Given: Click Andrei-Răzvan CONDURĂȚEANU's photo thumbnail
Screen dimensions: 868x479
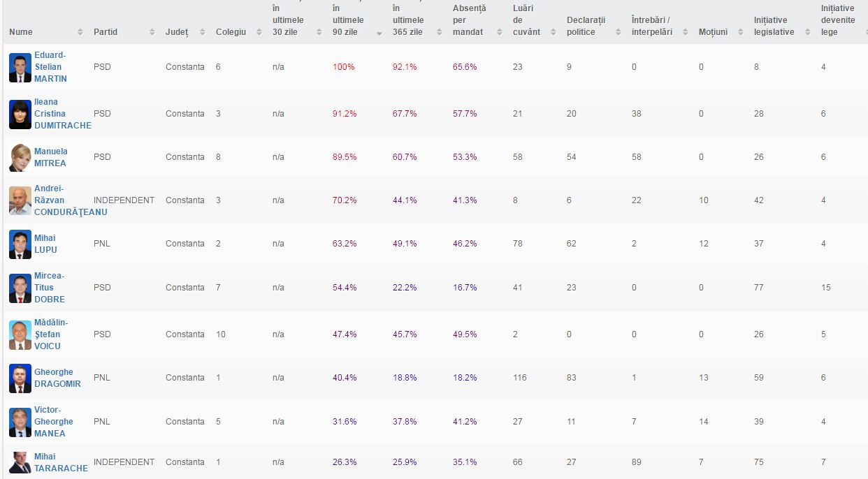Looking at the screenshot, I should (x=20, y=201).
